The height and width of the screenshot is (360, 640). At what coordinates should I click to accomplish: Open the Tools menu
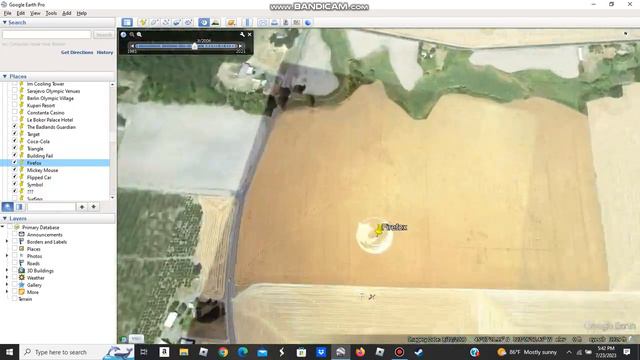click(x=51, y=13)
